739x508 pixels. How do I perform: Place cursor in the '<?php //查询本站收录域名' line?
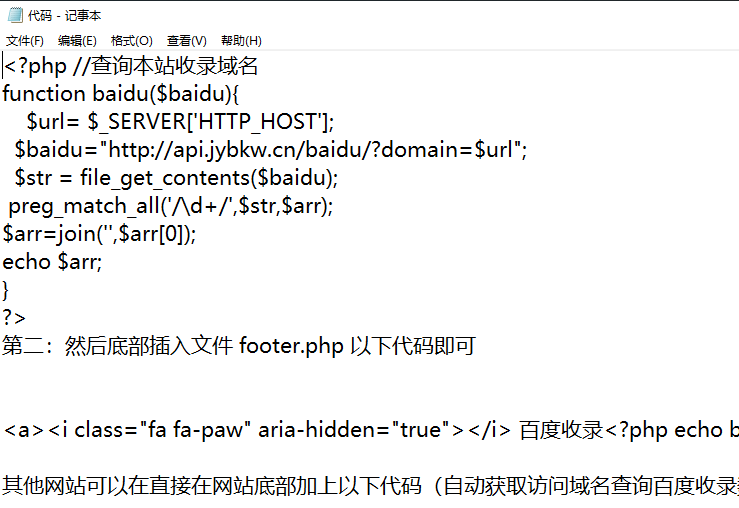tap(131, 66)
